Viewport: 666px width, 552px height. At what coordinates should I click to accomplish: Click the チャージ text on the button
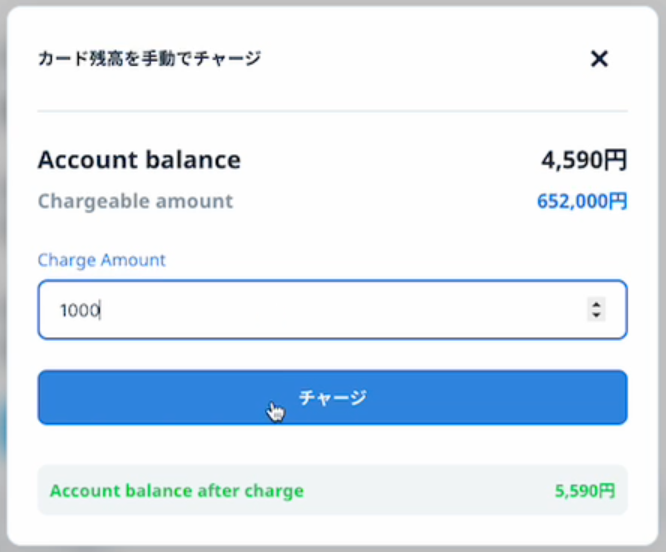pyautogui.click(x=333, y=398)
